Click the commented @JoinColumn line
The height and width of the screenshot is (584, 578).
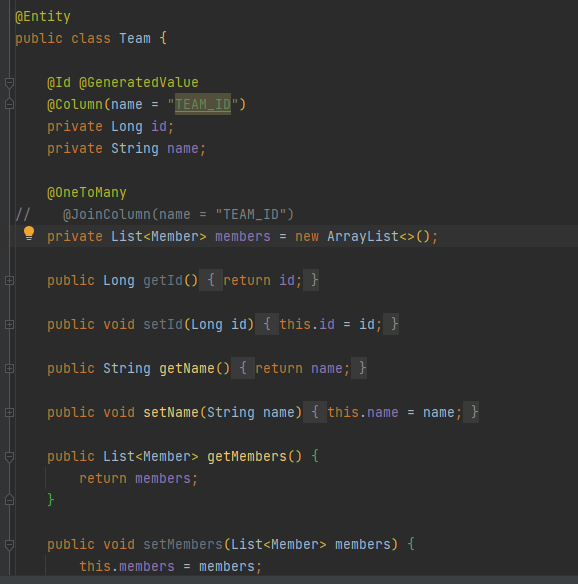(x=155, y=215)
